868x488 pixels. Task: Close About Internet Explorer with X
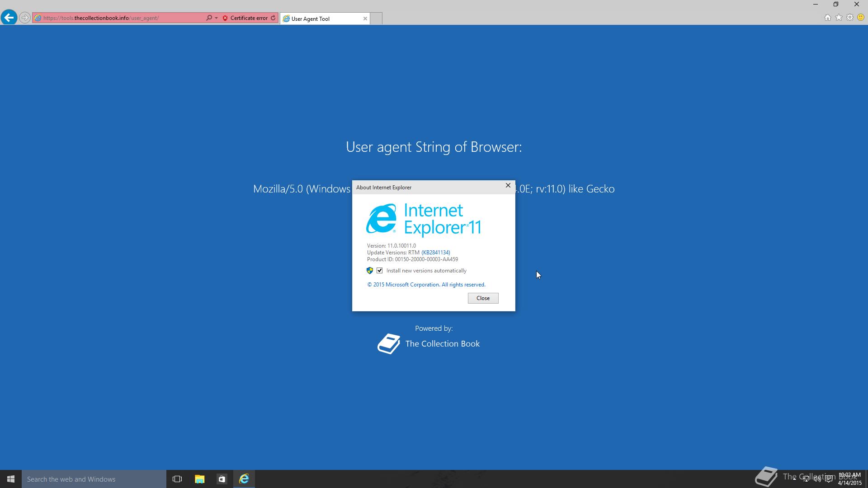pyautogui.click(x=508, y=186)
